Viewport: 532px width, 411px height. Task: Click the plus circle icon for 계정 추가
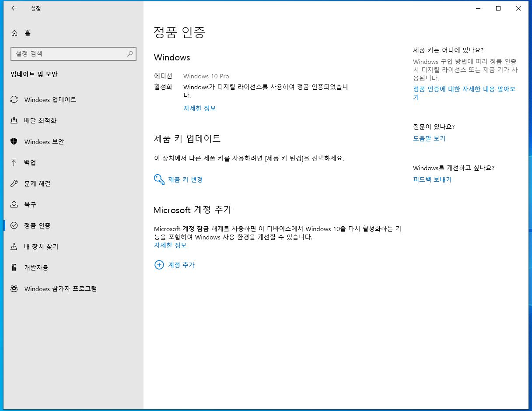[159, 265]
